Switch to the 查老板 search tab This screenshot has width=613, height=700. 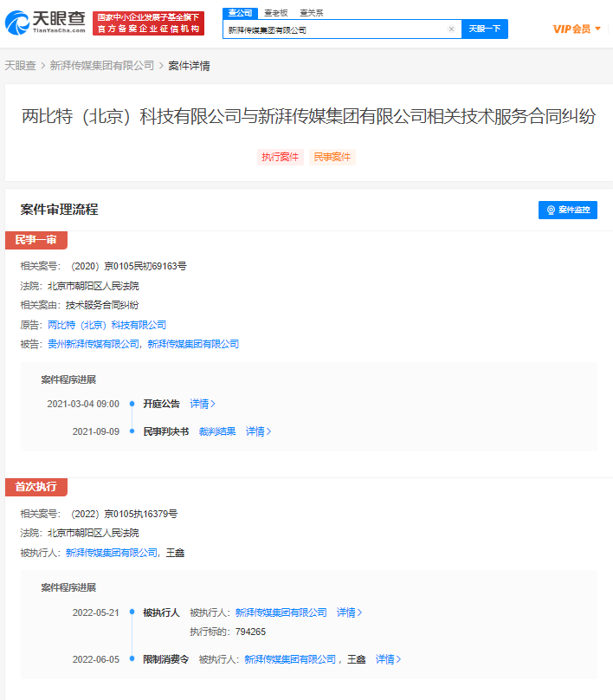click(x=275, y=13)
